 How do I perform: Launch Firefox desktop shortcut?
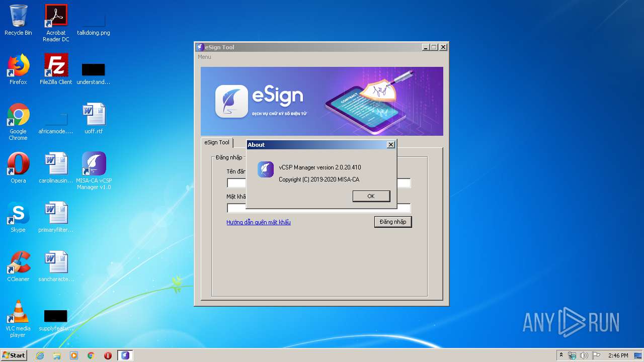click(x=18, y=69)
